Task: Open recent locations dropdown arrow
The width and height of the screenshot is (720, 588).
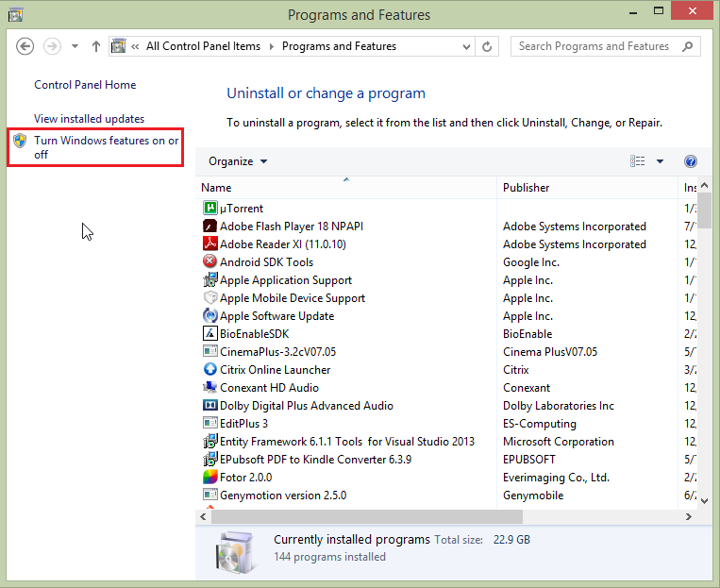Action: point(75,46)
